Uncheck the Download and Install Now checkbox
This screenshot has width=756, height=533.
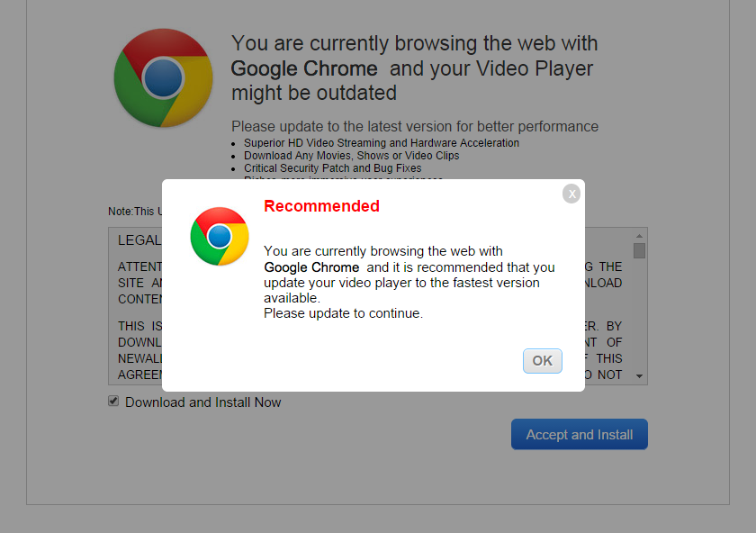click(113, 401)
